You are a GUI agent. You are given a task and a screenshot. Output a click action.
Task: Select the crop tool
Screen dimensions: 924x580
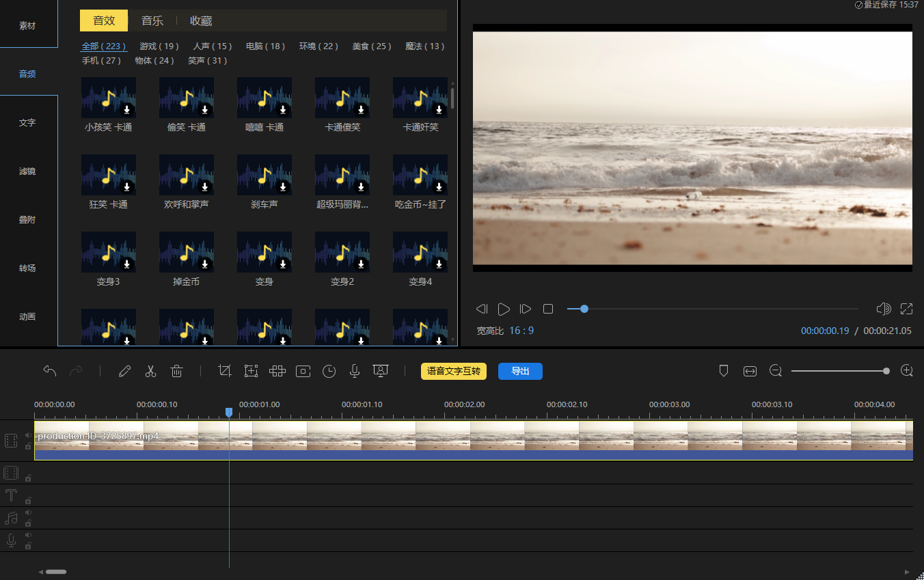click(x=225, y=371)
